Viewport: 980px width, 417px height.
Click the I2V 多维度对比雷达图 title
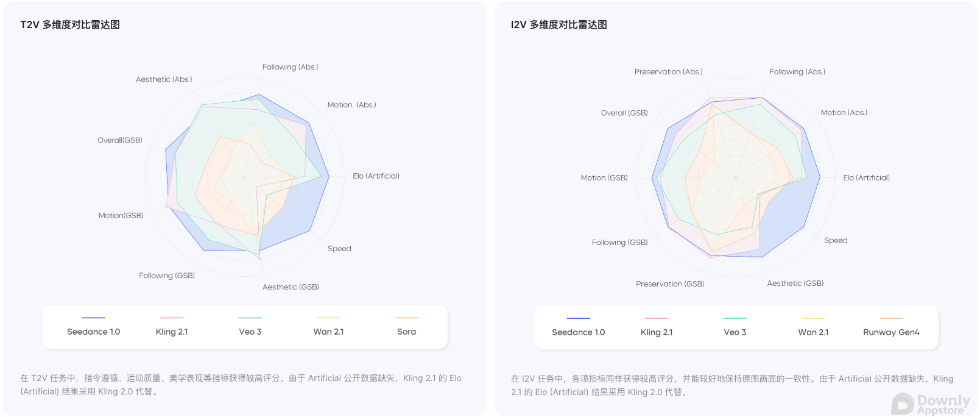559,24
